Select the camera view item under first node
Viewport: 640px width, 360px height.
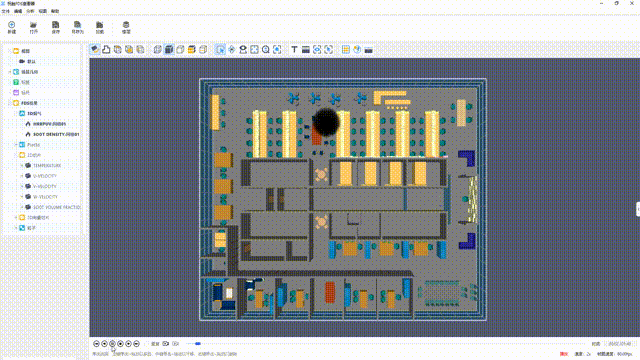[28, 61]
